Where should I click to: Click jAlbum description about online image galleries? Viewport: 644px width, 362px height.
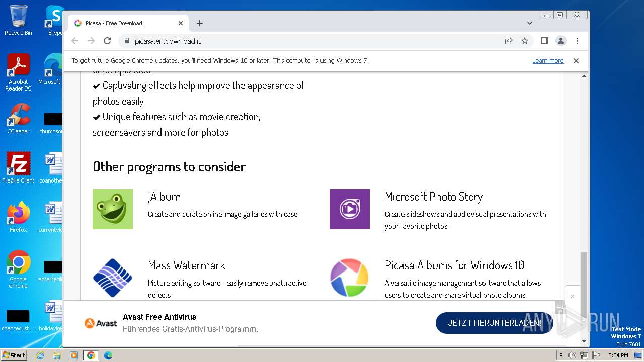(x=222, y=214)
